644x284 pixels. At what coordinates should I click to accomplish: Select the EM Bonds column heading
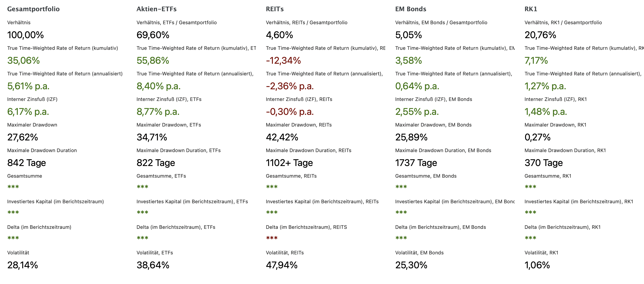point(410,9)
